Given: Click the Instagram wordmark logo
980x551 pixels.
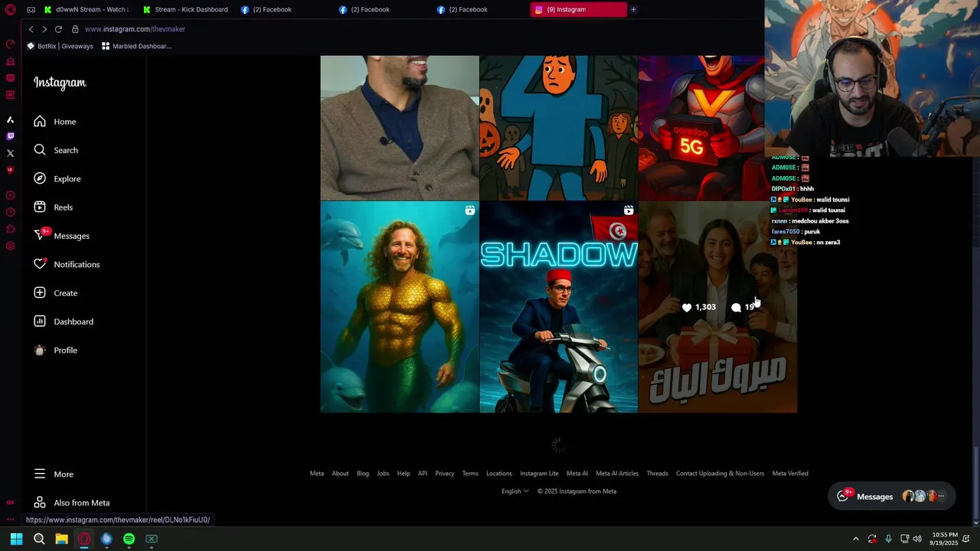Looking at the screenshot, I should coord(60,83).
